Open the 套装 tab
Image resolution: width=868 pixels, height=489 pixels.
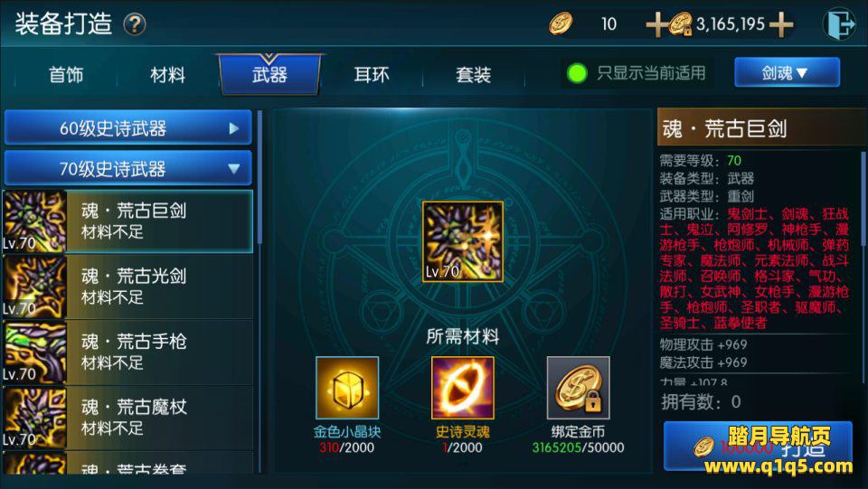(x=473, y=75)
